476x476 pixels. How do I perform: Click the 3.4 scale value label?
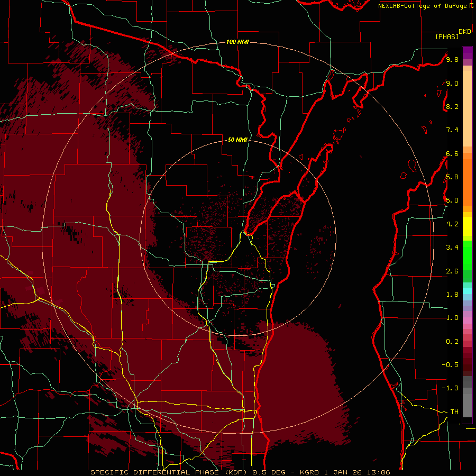tap(452, 248)
